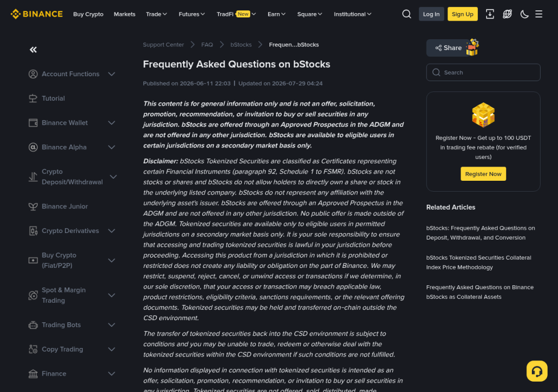Open Markets in the top navigation
This screenshot has height=392, width=558.
[125, 14]
